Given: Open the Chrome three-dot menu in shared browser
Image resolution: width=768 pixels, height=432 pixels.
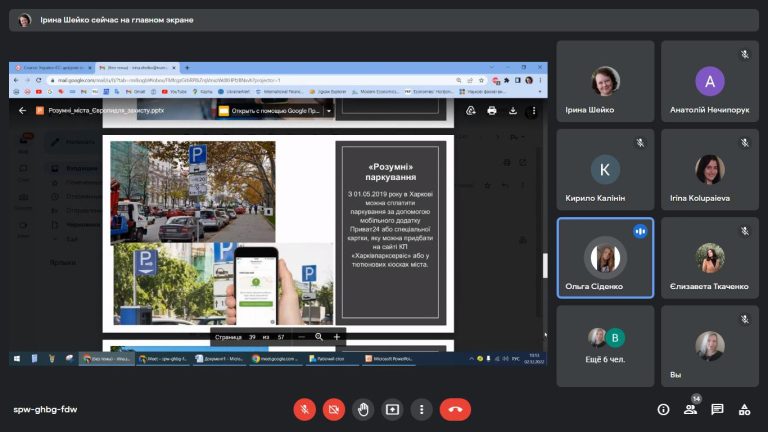Looking at the screenshot, I should [x=540, y=80].
